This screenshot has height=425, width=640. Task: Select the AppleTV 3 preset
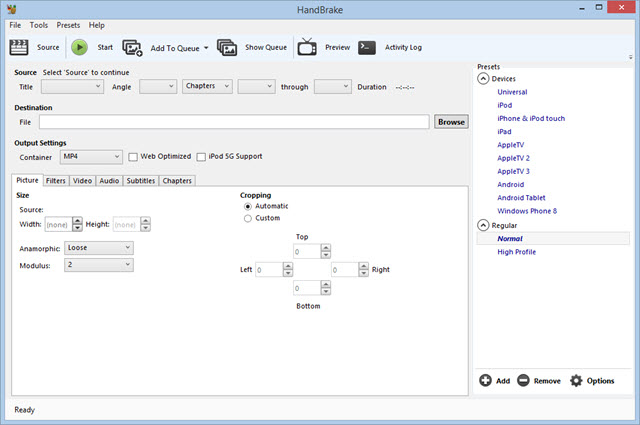tap(513, 171)
